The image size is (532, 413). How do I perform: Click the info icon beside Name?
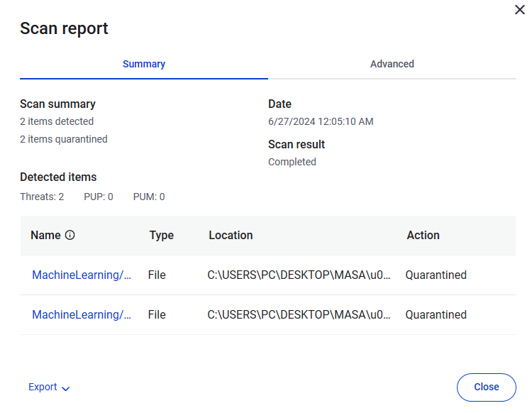tap(70, 236)
